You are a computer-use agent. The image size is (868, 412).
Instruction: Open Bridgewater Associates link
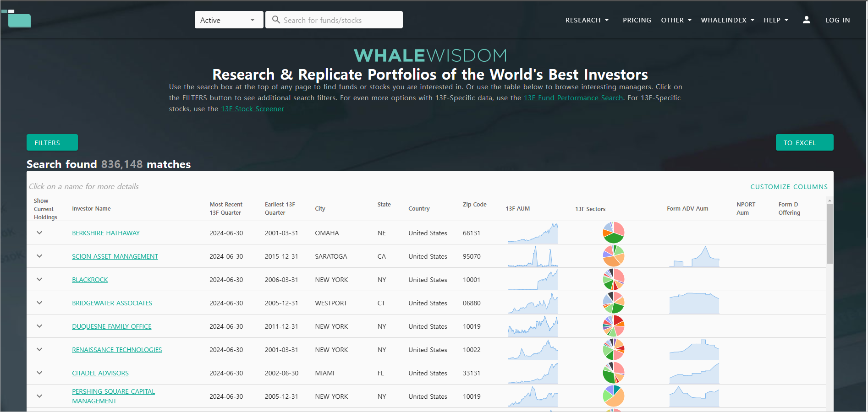click(x=112, y=303)
